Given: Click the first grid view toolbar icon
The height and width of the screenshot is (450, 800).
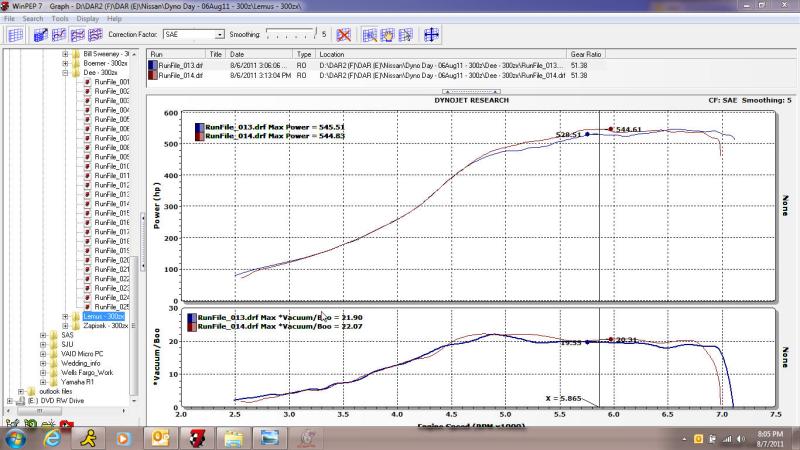Looking at the screenshot, I should pos(16,34).
